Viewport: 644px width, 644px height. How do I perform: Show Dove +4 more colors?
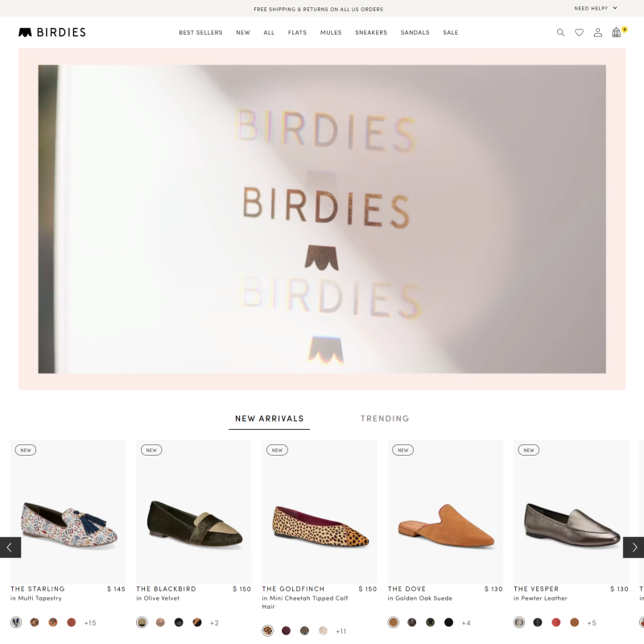click(x=466, y=623)
